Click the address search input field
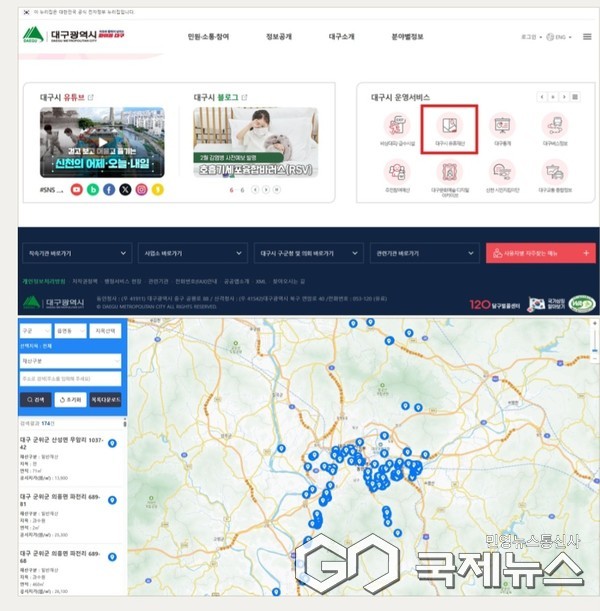 pyautogui.click(x=70, y=380)
